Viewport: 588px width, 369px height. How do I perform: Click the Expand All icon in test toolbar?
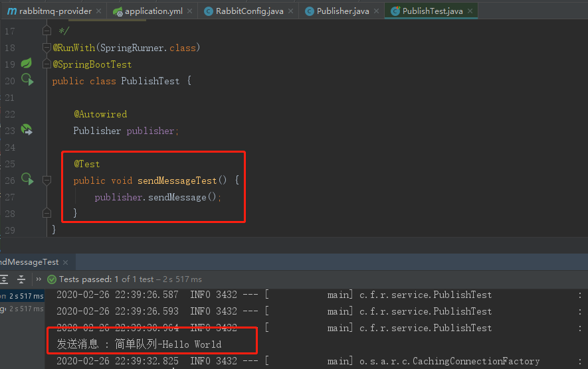point(5,279)
